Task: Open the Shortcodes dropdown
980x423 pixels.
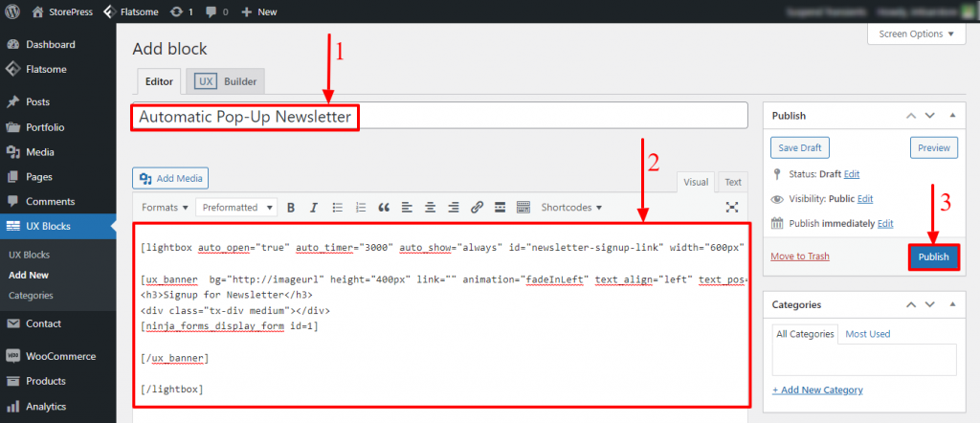Action: pyautogui.click(x=571, y=207)
